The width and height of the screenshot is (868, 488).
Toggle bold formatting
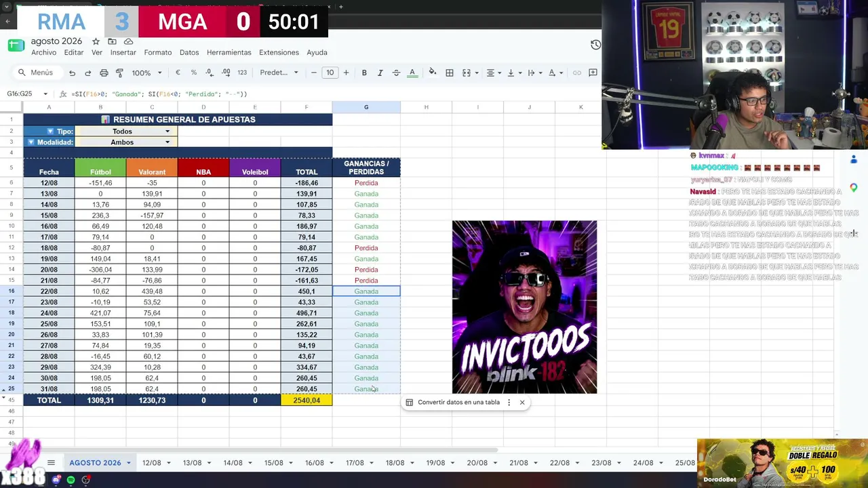[364, 73]
